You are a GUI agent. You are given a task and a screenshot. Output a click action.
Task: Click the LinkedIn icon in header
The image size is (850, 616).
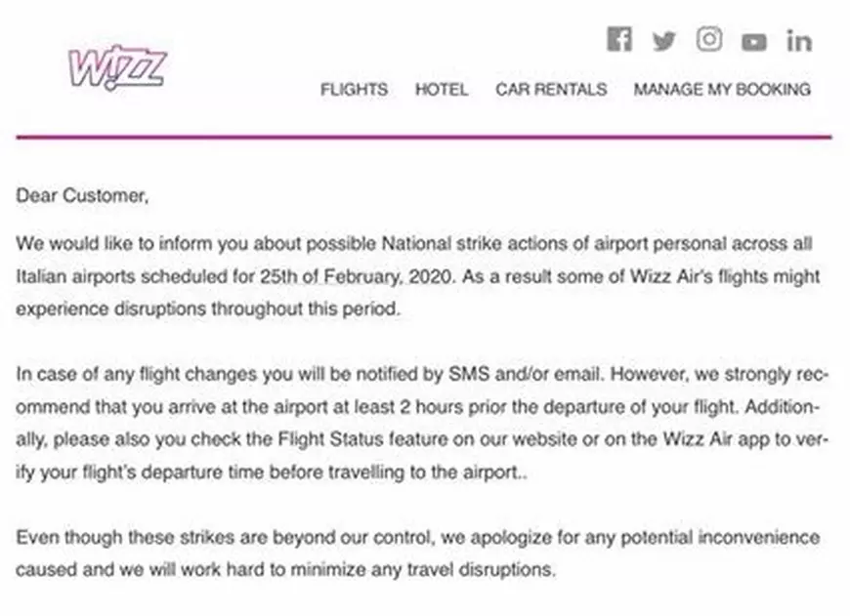[x=798, y=40]
